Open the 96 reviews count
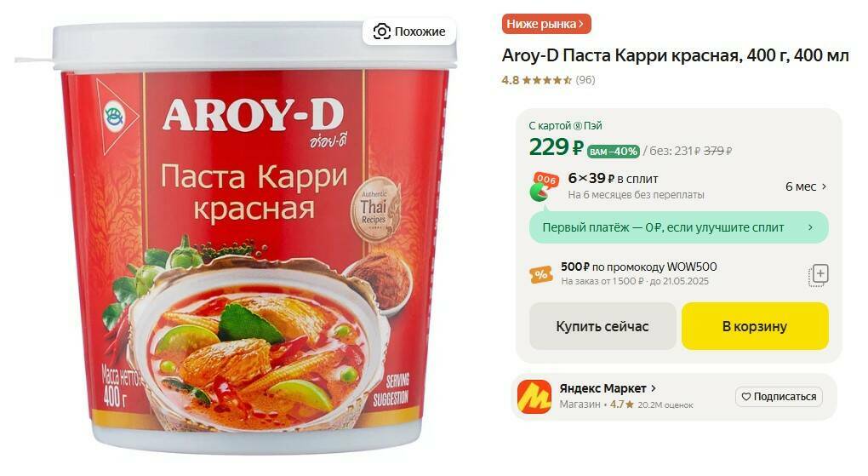 click(x=585, y=80)
